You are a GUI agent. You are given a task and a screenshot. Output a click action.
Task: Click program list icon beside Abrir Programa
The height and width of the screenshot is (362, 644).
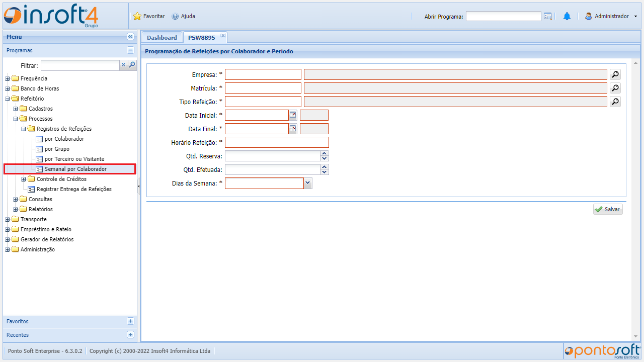point(548,17)
